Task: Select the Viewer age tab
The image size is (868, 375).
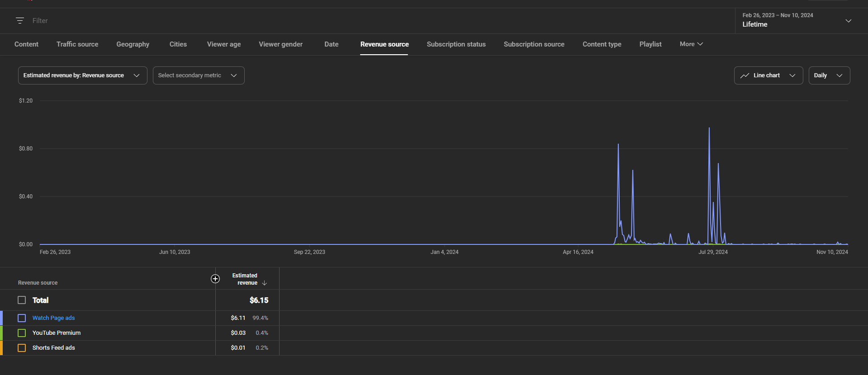Action: click(224, 44)
